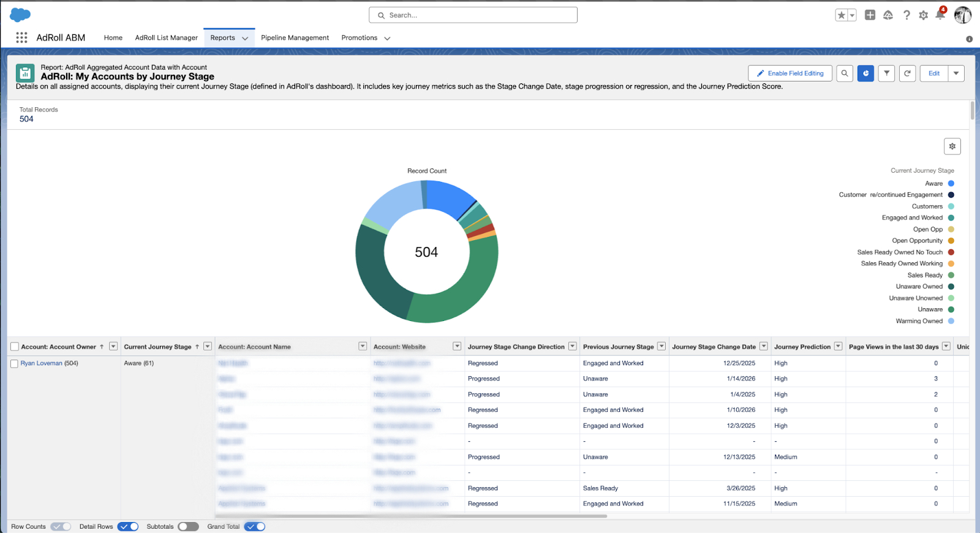Open the App Launcher grid icon
Screen dimensions: 980x533
pyautogui.click(x=21, y=37)
